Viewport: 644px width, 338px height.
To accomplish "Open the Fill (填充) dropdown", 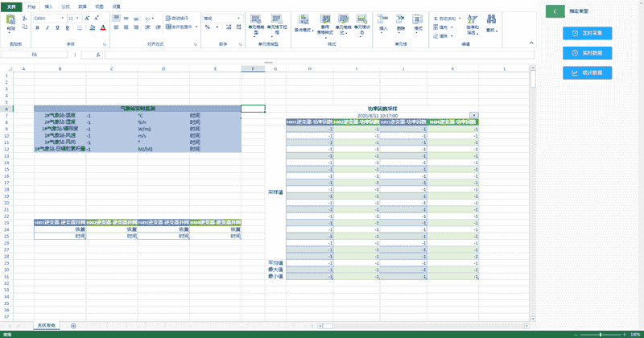I will 444,27.
